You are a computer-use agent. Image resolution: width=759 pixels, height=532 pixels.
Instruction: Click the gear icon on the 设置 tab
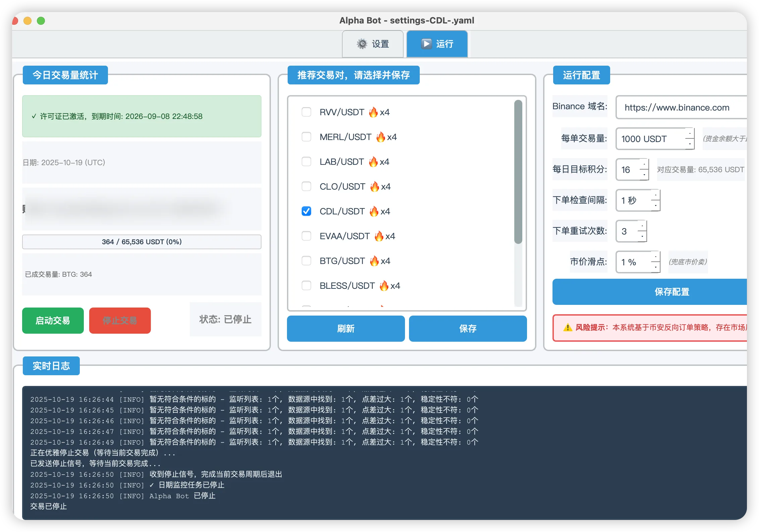pyautogui.click(x=362, y=44)
